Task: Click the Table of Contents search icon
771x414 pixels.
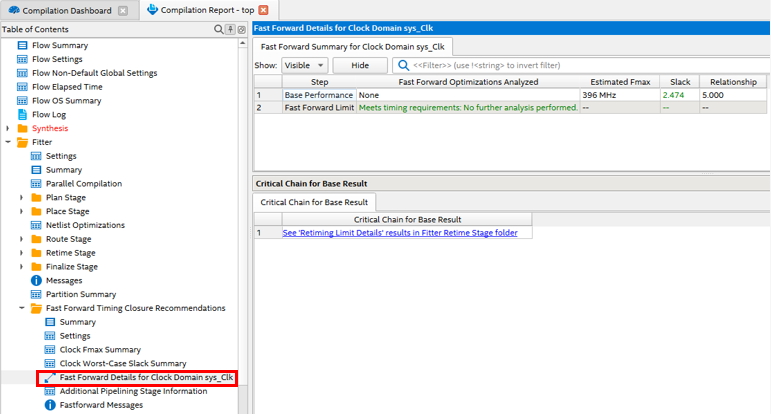Action: (x=219, y=29)
